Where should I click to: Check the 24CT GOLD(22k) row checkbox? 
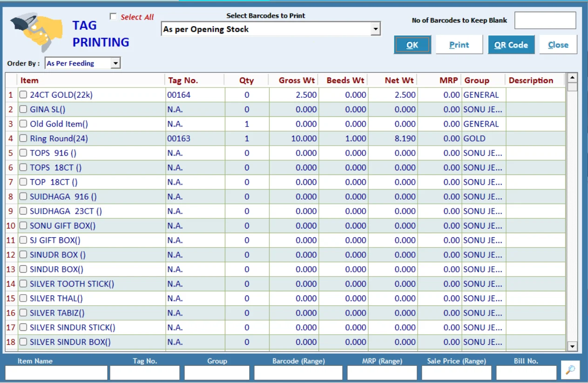point(23,95)
